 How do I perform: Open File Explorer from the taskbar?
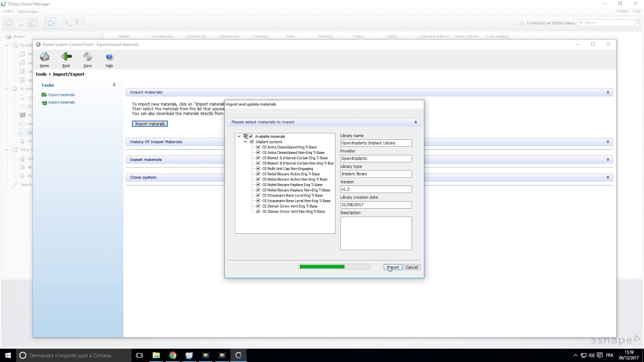(156, 355)
